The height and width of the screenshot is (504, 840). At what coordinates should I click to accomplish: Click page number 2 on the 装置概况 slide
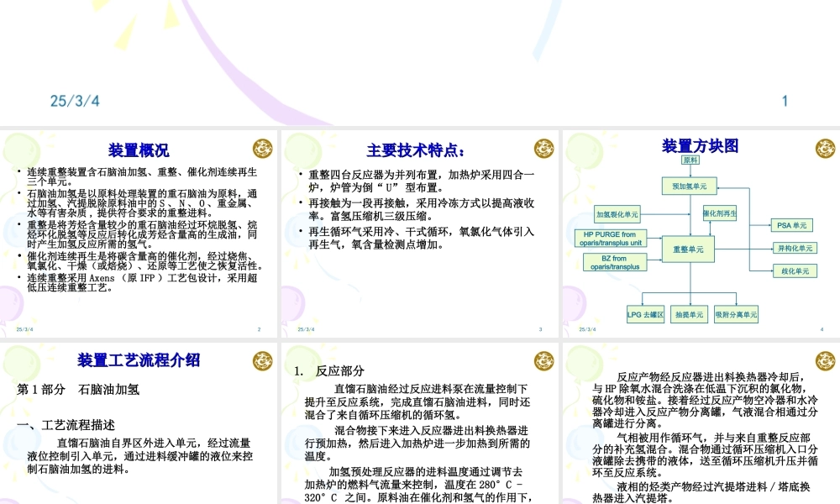click(260, 329)
